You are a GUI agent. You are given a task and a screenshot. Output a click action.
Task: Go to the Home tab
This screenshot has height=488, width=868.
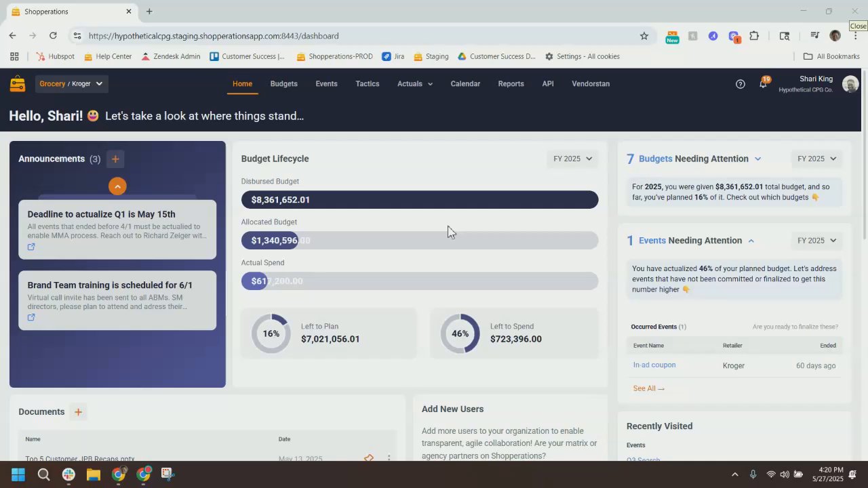pos(242,84)
